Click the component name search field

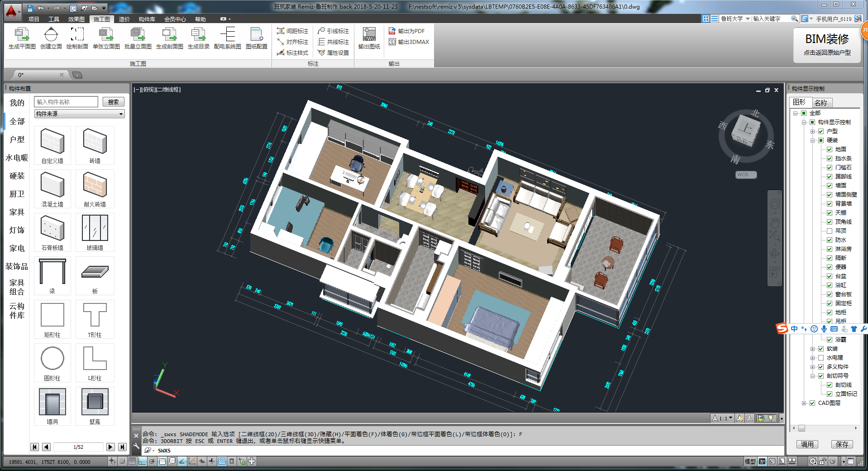coord(66,102)
